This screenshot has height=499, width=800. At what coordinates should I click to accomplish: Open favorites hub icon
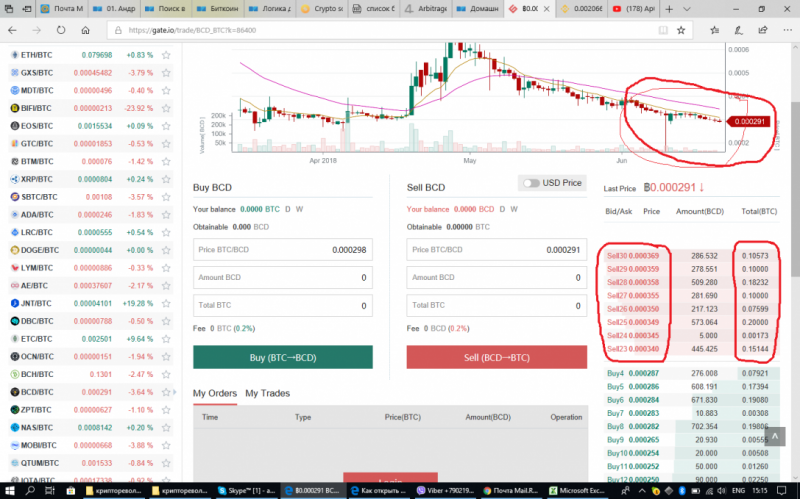(x=714, y=30)
